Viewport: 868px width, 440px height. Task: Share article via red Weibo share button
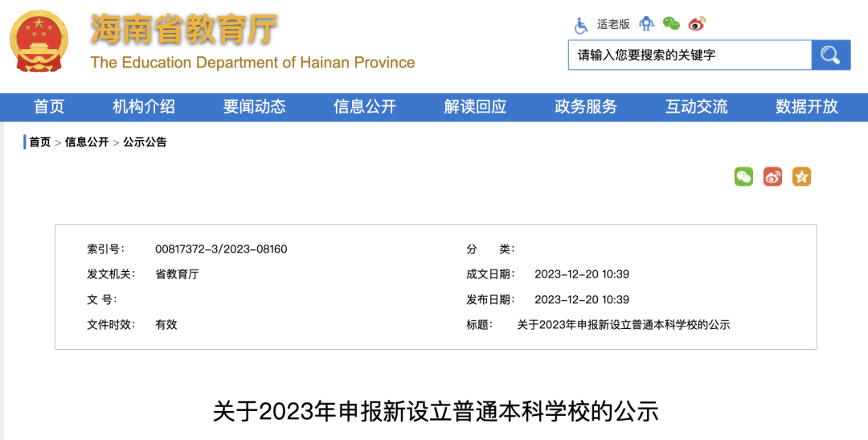772,177
